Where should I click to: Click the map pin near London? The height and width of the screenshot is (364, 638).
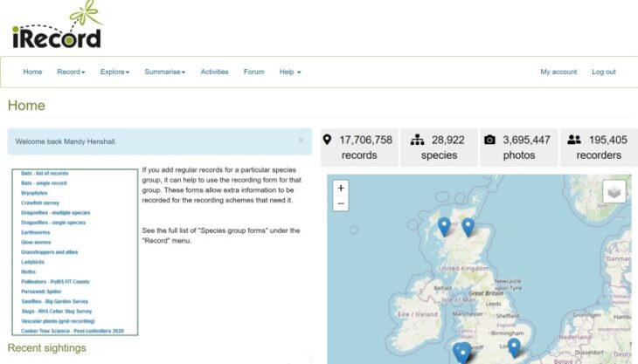click(x=514, y=347)
